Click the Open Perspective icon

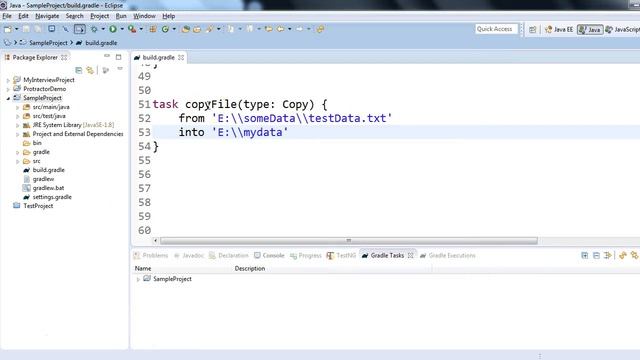point(533,29)
